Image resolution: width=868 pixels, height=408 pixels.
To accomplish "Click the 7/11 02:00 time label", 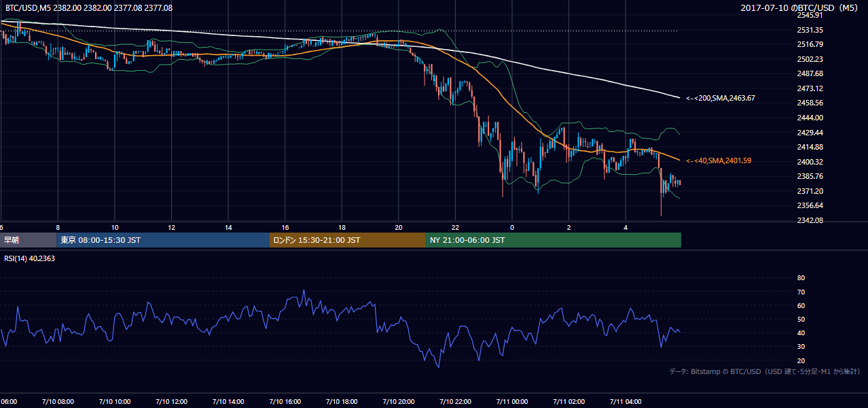I will tap(569, 402).
